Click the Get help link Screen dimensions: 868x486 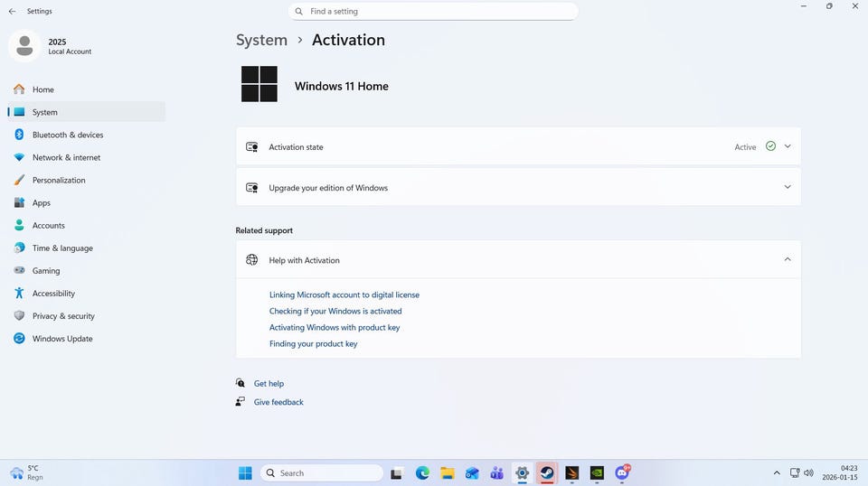(x=269, y=384)
